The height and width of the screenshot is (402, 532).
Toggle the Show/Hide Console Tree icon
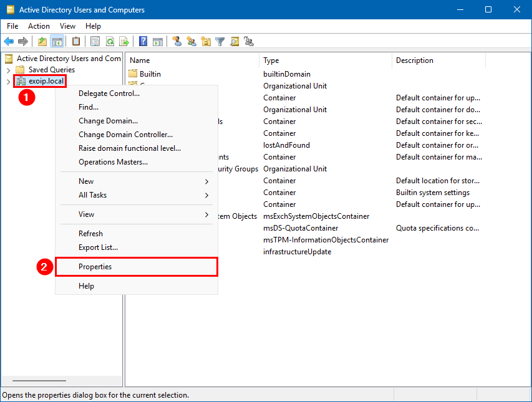57,42
